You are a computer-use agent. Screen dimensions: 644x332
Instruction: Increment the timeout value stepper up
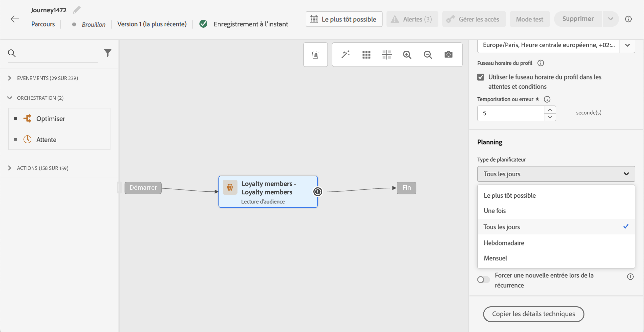(x=550, y=110)
